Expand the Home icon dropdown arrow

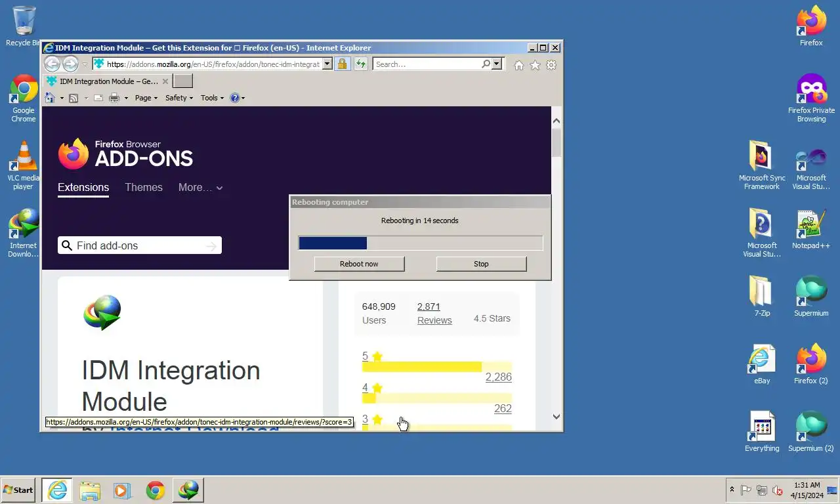[x=62, y=98]
